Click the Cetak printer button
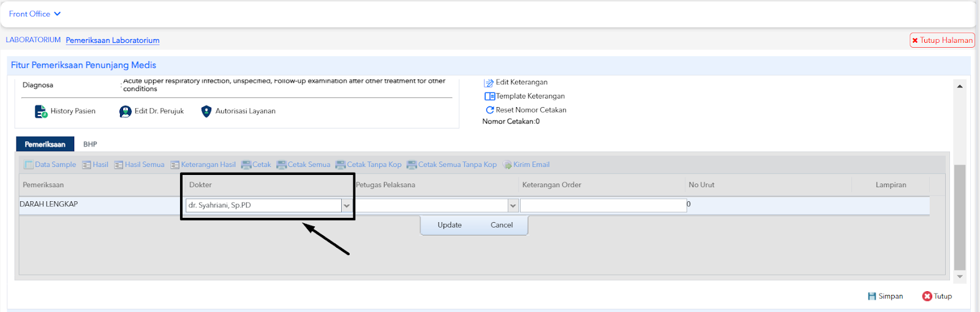This screenshot has width=980, height=312. (x=256, y=165)
